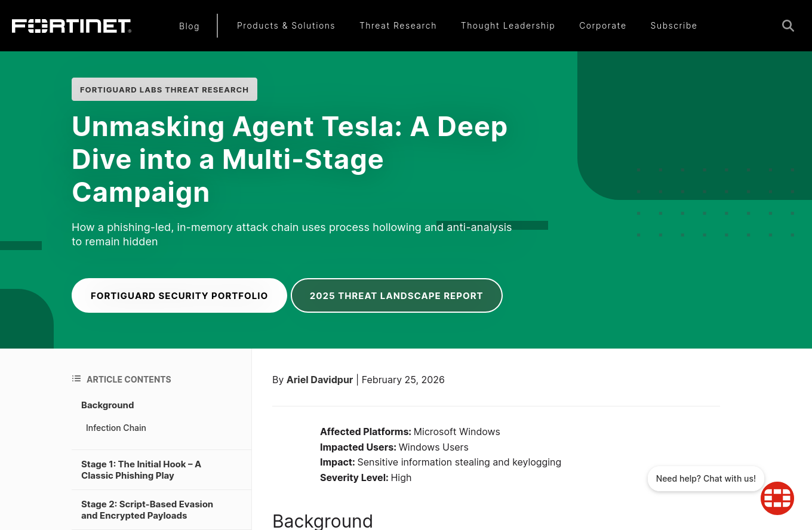Expand the Thought Leadership menu
Viewport: 812px width, 530px height.
(x=507, y=26)
